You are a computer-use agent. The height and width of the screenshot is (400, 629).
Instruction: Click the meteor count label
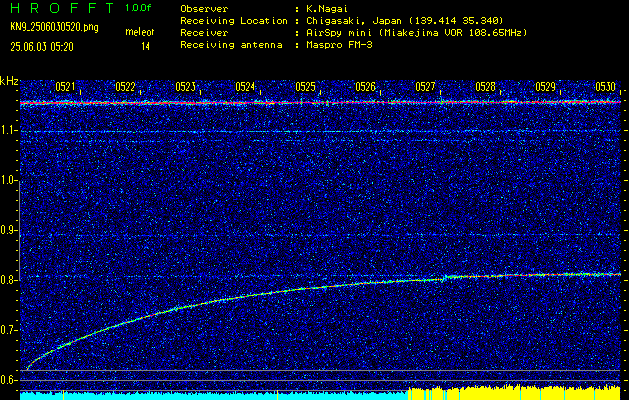pos(140,32)
